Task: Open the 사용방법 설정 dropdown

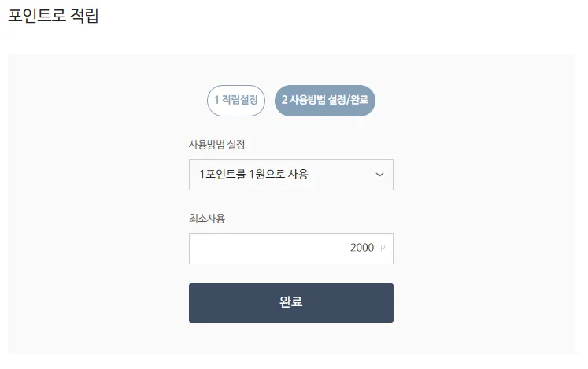Action: 290,175
